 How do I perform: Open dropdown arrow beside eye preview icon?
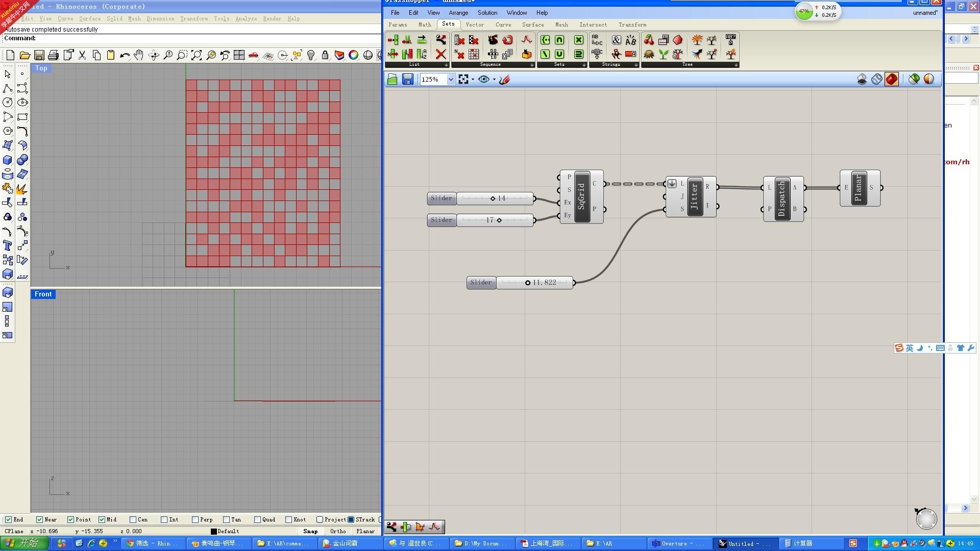(494, 79)
